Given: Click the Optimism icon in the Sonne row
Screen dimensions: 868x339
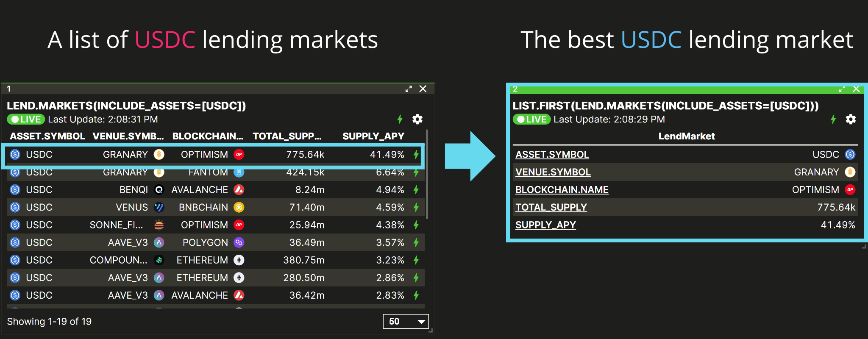Looking at the screenshot, I should coord(239,225).
